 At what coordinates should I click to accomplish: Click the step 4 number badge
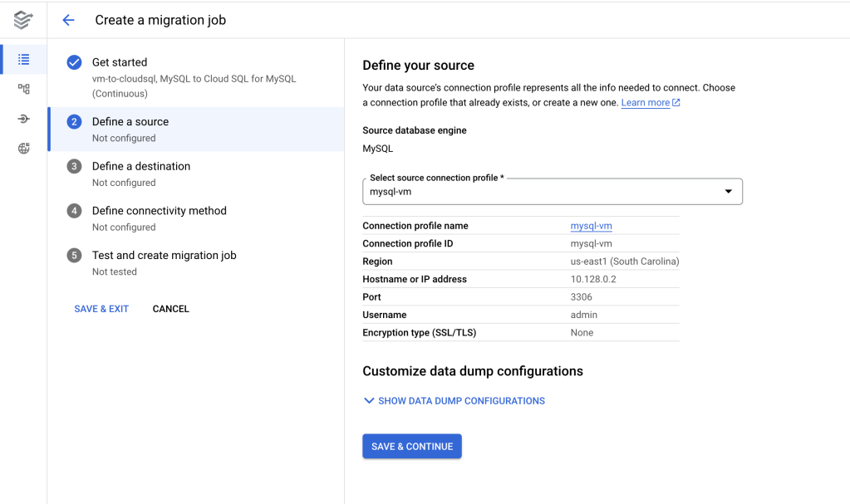tap(74, 211)
